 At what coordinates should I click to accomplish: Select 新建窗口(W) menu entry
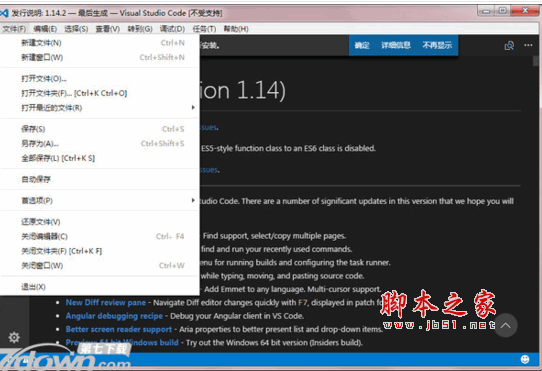(x=100, y=57)
